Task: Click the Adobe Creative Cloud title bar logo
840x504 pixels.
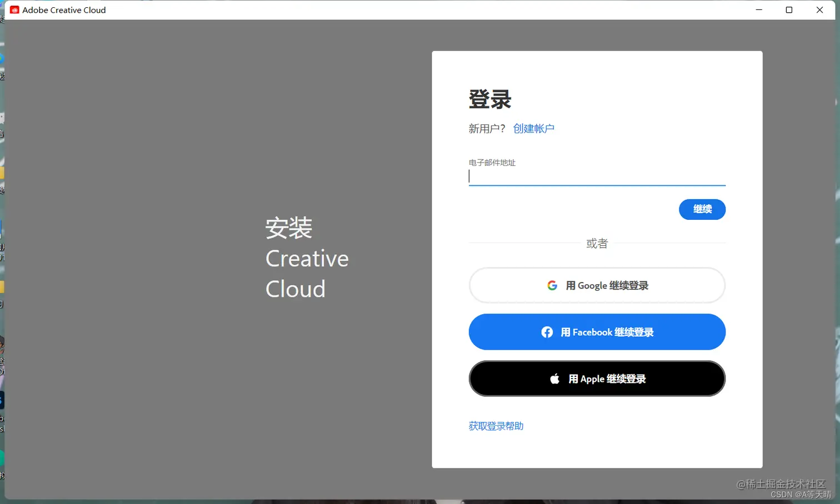Action: click(x=14, y=10)
